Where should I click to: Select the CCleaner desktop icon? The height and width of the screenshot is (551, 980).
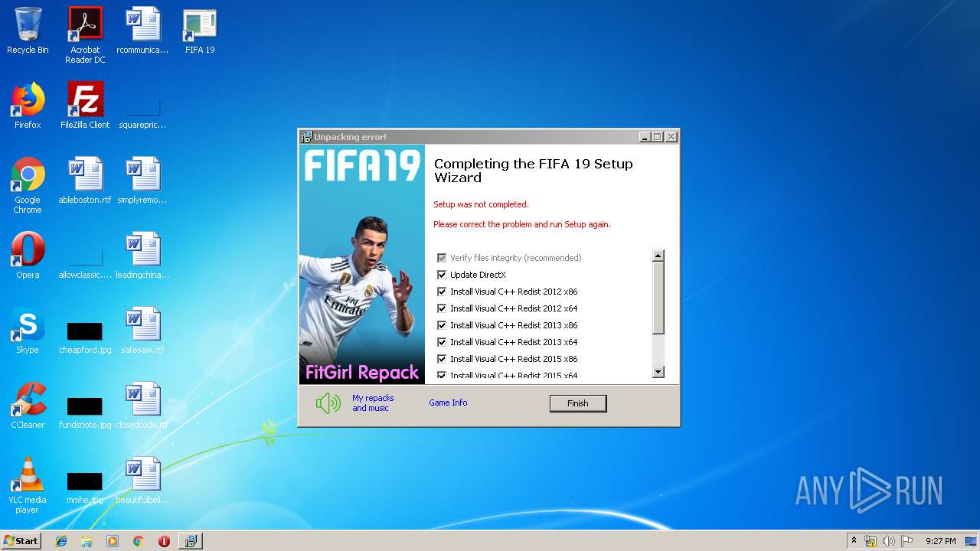(28, 406)
